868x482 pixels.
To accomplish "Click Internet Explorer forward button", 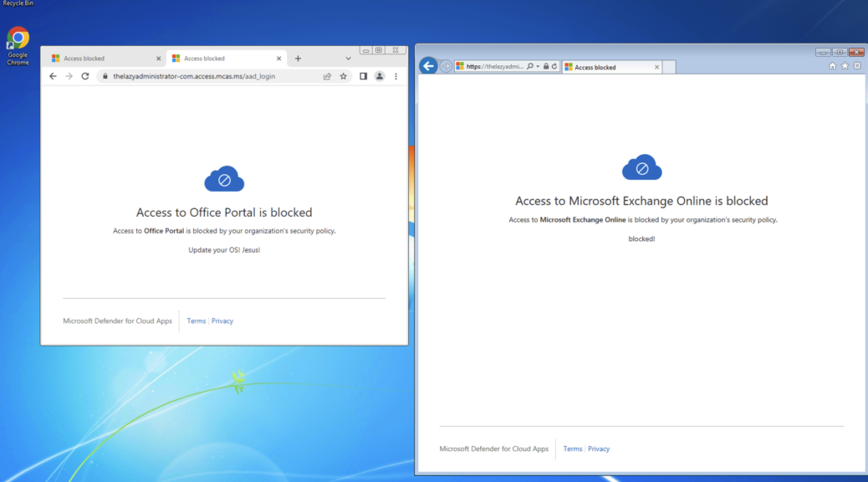I will point(446,66).
